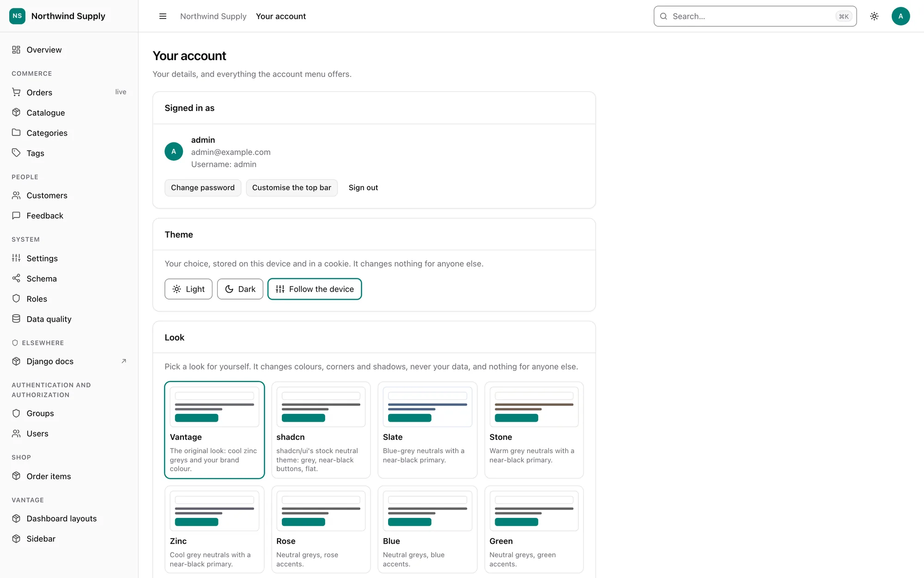Open Groups in the sidebar
This screenshot has height=578, width=924.
tap(69, 413)
